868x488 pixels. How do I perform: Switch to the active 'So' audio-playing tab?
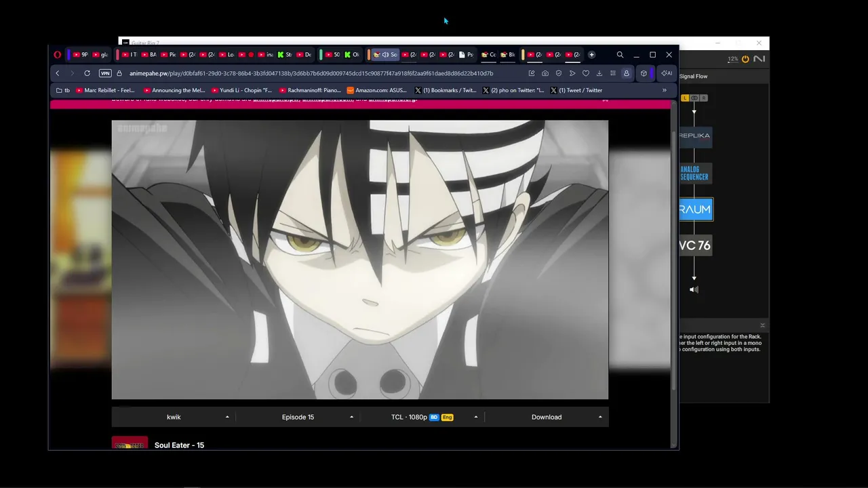point(385,55)
